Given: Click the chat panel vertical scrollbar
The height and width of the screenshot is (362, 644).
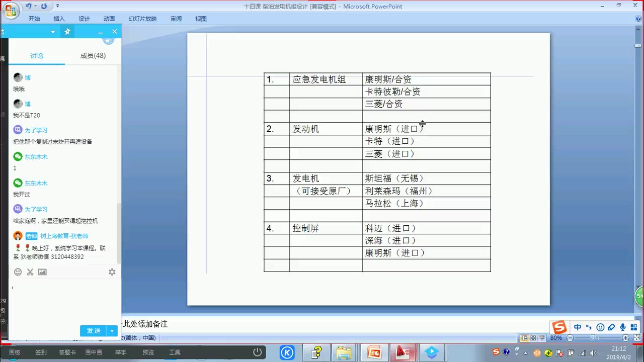Looking at the screenshot, I should click(119, 233).
